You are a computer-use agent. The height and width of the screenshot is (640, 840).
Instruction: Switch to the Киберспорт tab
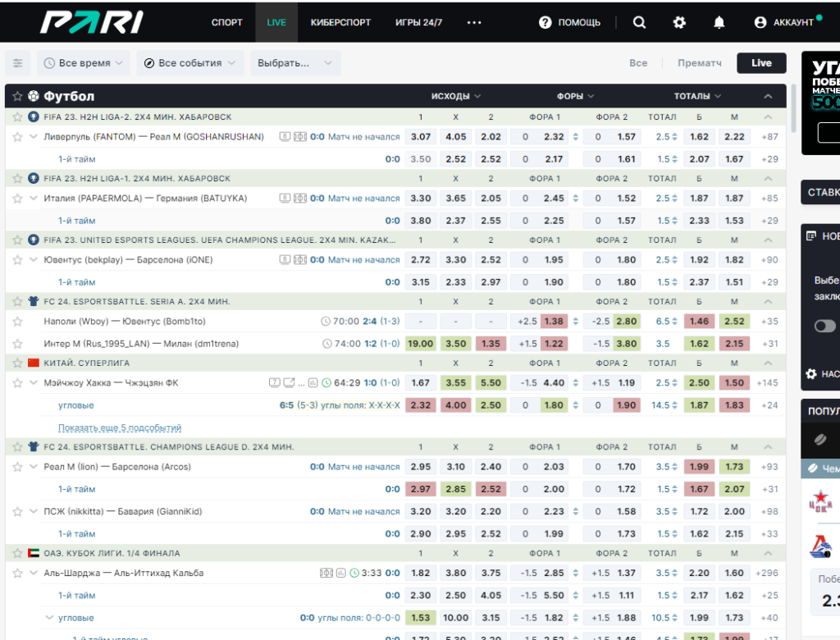[340, 22]
